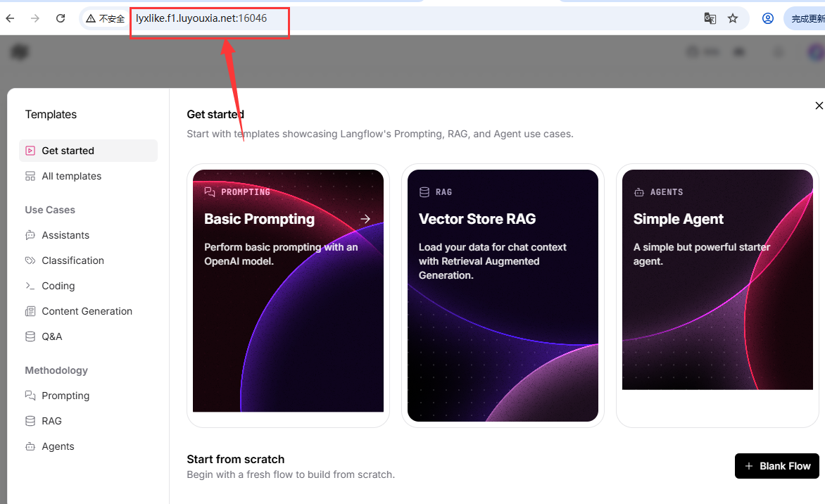Click the Get started play icon
Image resolution: width=825 pixels, height=504 pixels.
click(30, 151)
